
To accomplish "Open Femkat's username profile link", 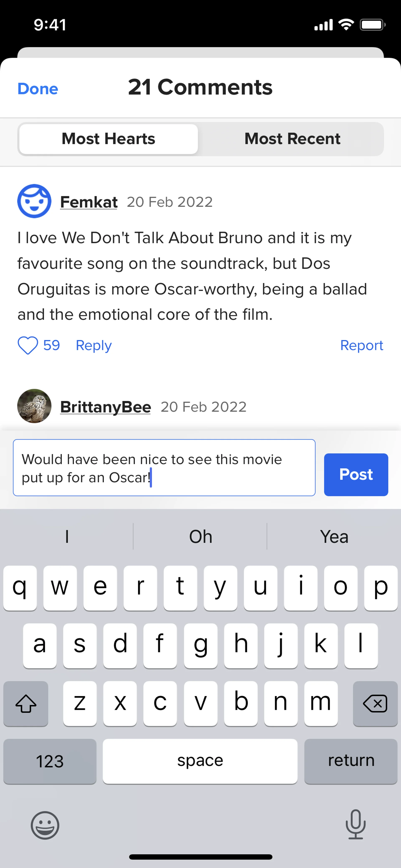I will click(x=89, y=202).
